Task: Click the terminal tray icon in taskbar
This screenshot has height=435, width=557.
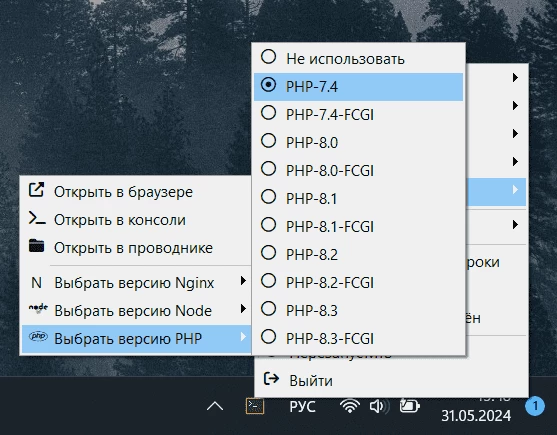Action: point(255,406)
